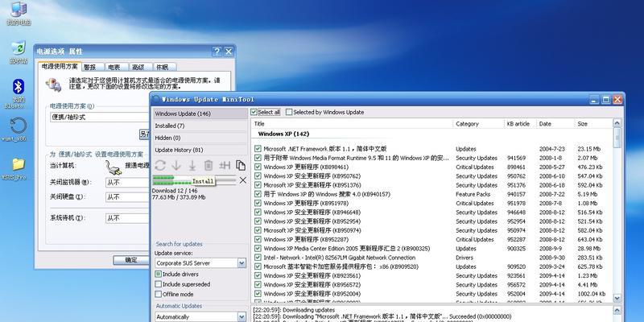The image size is (644, 322).
Task: Click the Windows Update MiniTool title icon
Action: 155,99
